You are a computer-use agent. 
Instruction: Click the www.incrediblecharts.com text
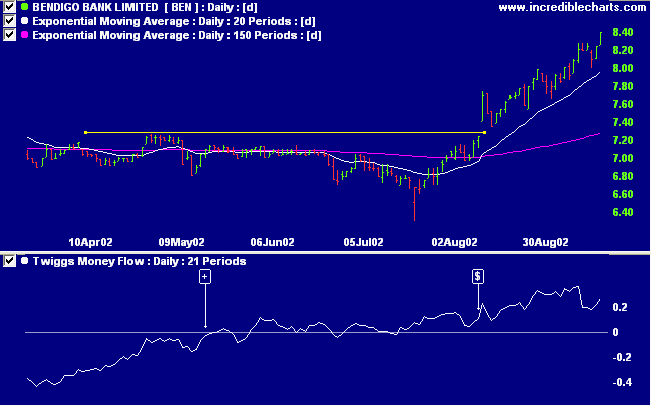573,7
